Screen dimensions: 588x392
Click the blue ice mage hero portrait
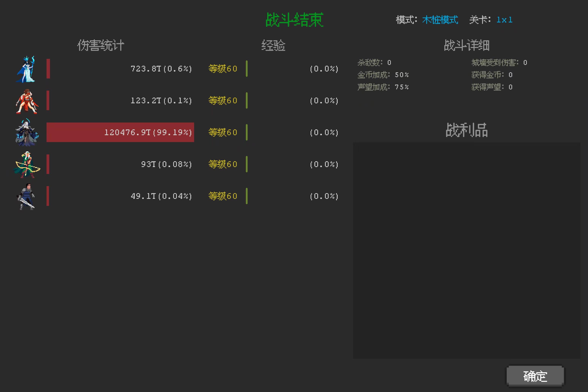(x=26, y=69)
